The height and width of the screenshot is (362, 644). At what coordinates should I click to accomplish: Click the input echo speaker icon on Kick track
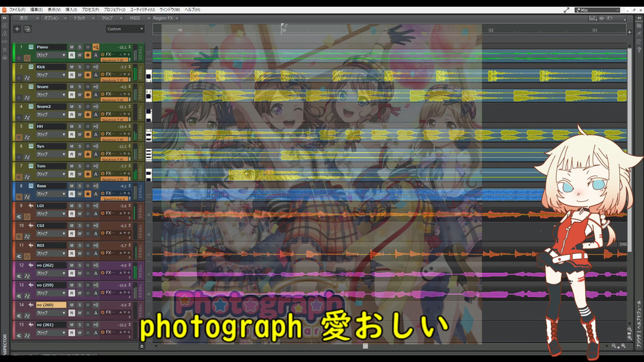tap(96, 67)
